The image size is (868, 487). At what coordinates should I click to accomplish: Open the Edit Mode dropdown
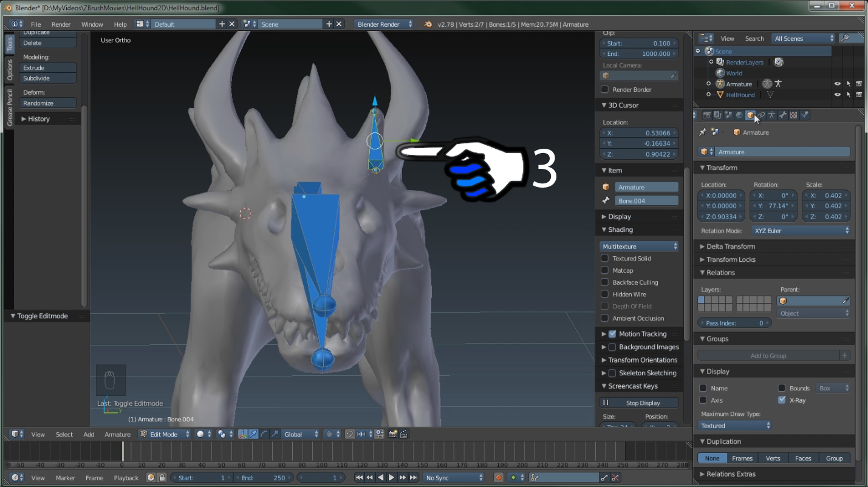pyautogui.click(x=165, y=434)
